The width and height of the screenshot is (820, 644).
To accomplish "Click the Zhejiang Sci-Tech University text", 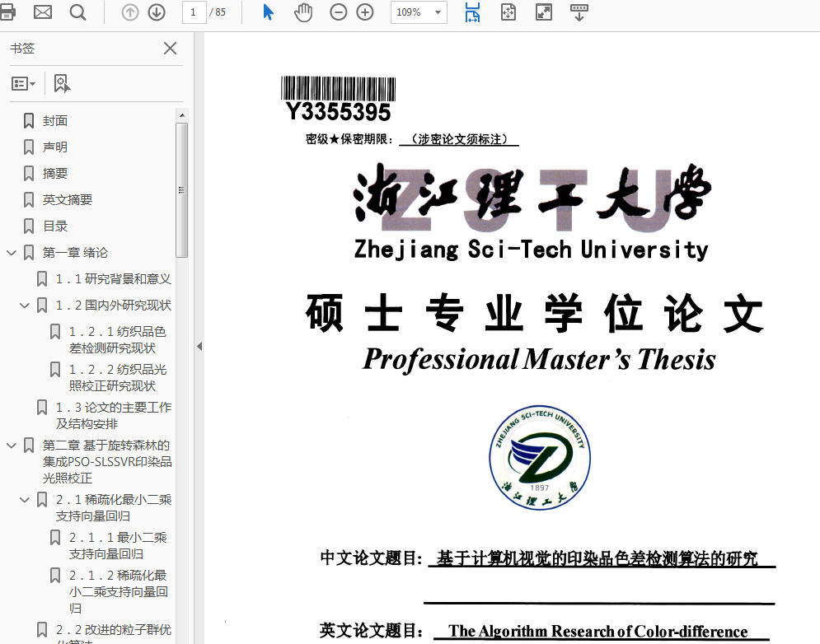I will (x=532, y=250).
